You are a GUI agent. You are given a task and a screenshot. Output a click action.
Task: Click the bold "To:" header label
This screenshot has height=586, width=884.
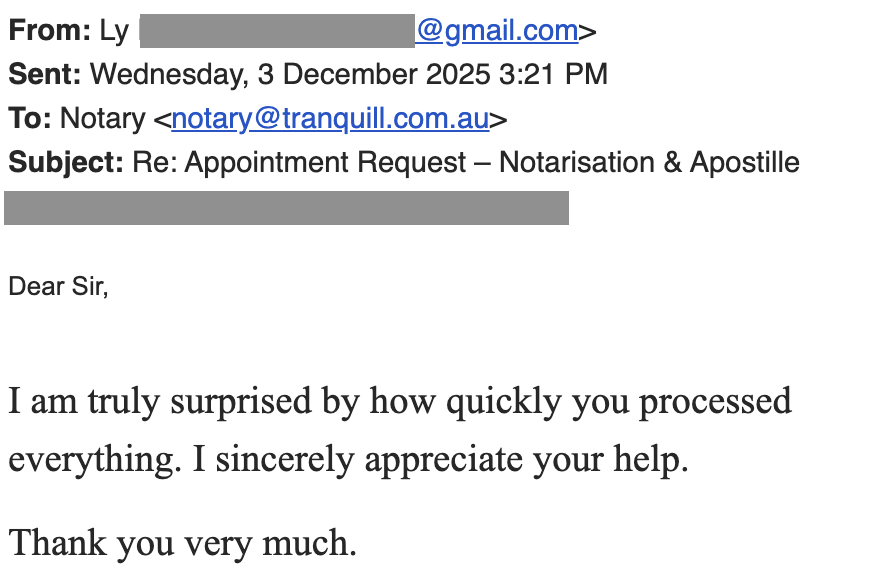[x=30, y=119]
